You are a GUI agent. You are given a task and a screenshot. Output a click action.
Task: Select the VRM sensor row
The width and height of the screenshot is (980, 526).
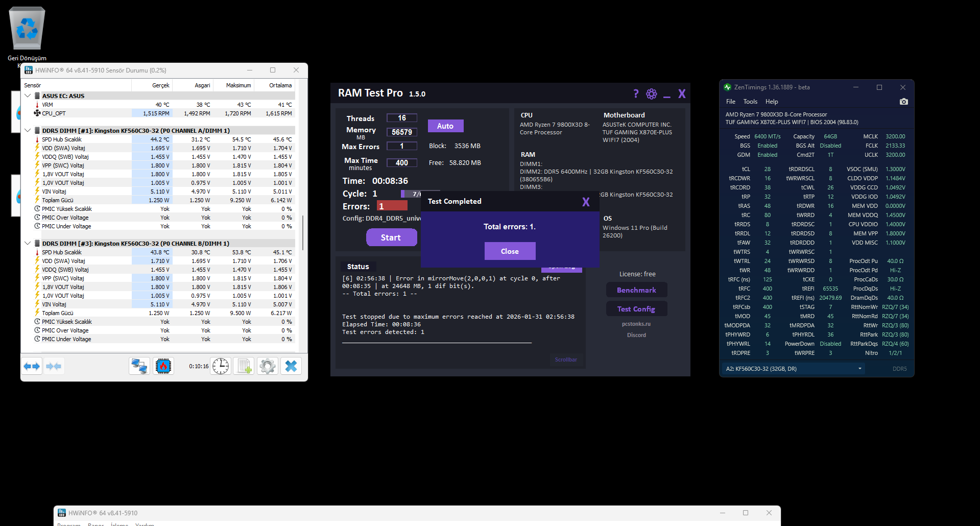pos(159,105)
